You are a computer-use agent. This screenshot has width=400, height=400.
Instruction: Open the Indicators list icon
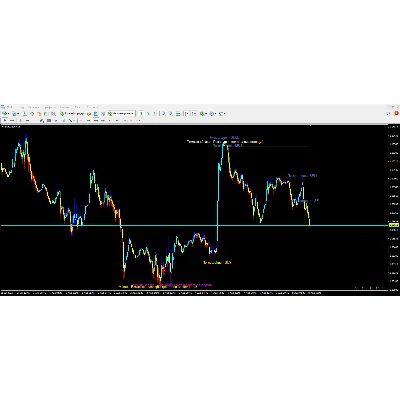click(202, 114)
